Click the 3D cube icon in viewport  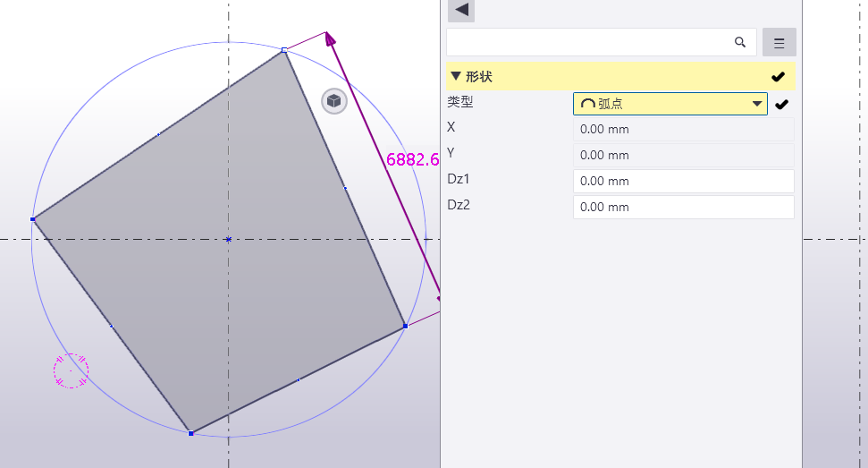[333, 101]
